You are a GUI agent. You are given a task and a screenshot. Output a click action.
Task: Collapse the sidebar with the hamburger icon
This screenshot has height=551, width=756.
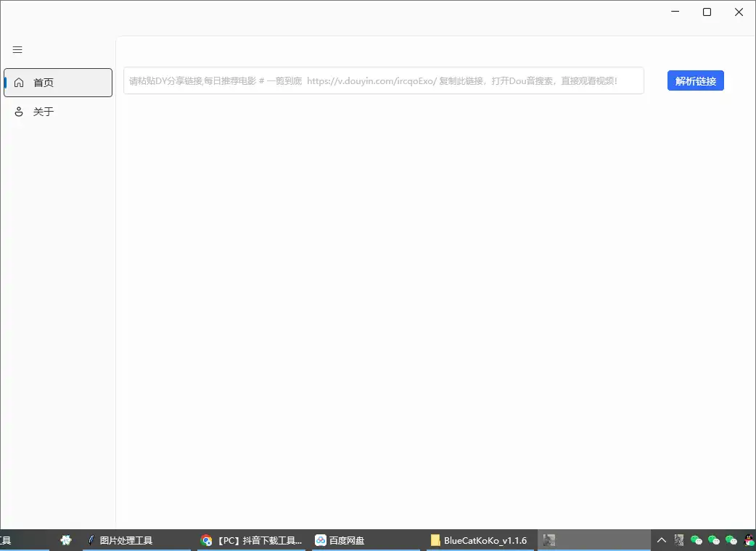[17, 49]
